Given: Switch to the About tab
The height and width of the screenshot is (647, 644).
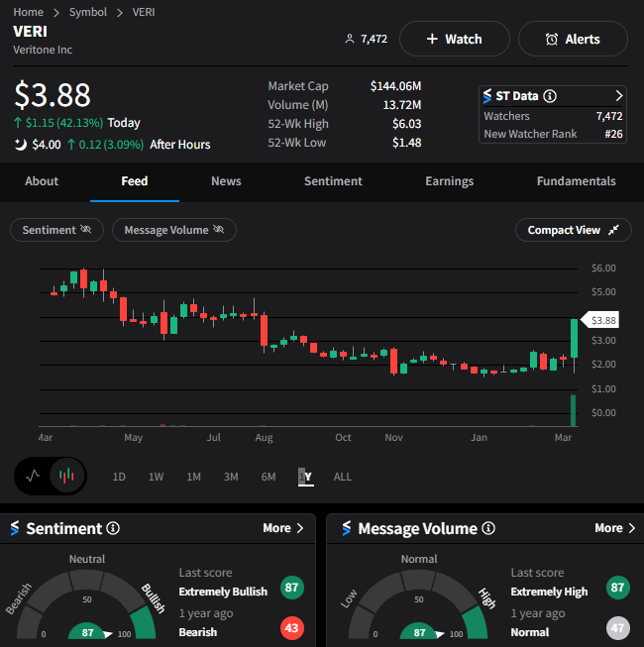Looking at the screenshot, I should pos(42,181).
